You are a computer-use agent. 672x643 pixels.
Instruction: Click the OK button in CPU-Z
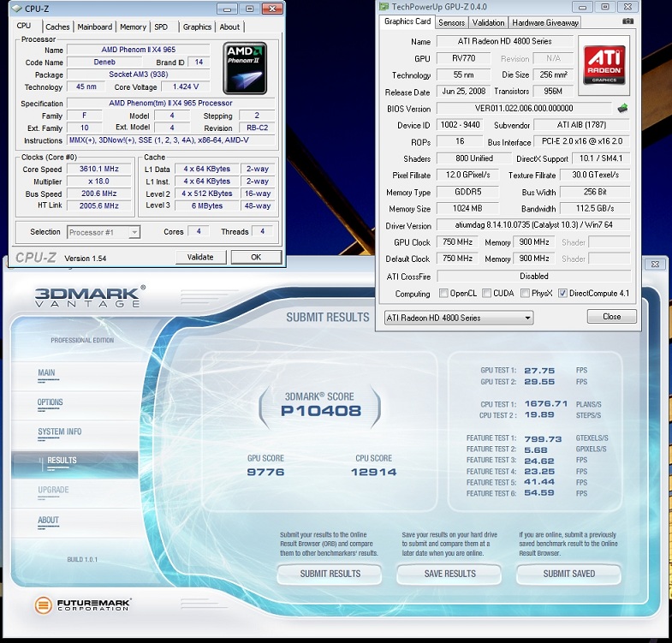pyautogui.click(x=256, y=257)
